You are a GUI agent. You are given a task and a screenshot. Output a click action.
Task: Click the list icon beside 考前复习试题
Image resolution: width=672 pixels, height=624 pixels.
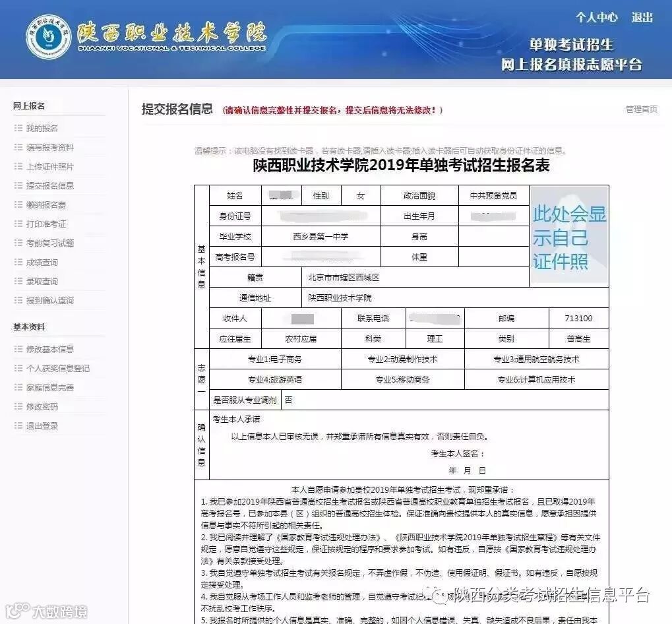pyautogui.click(x=18, y=243)
